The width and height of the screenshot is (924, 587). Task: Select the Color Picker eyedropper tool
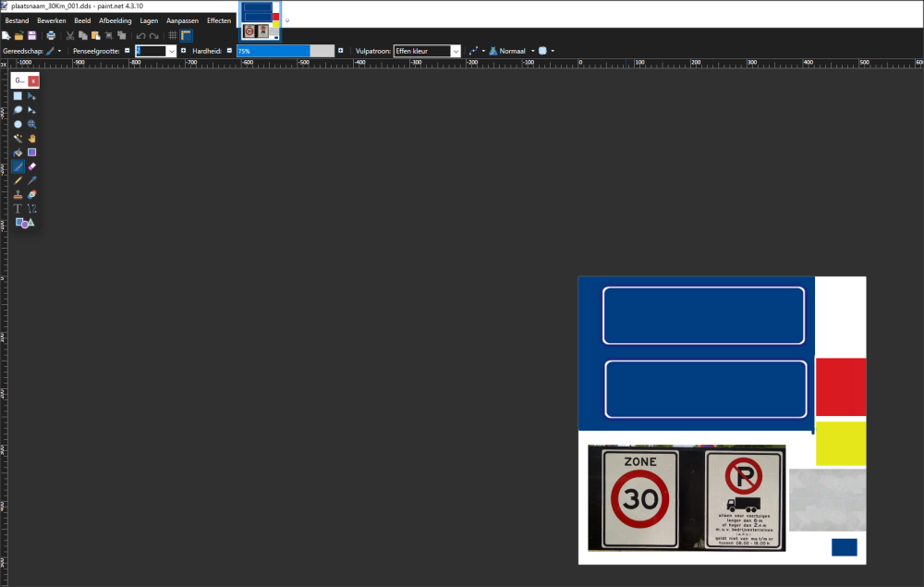32,181
